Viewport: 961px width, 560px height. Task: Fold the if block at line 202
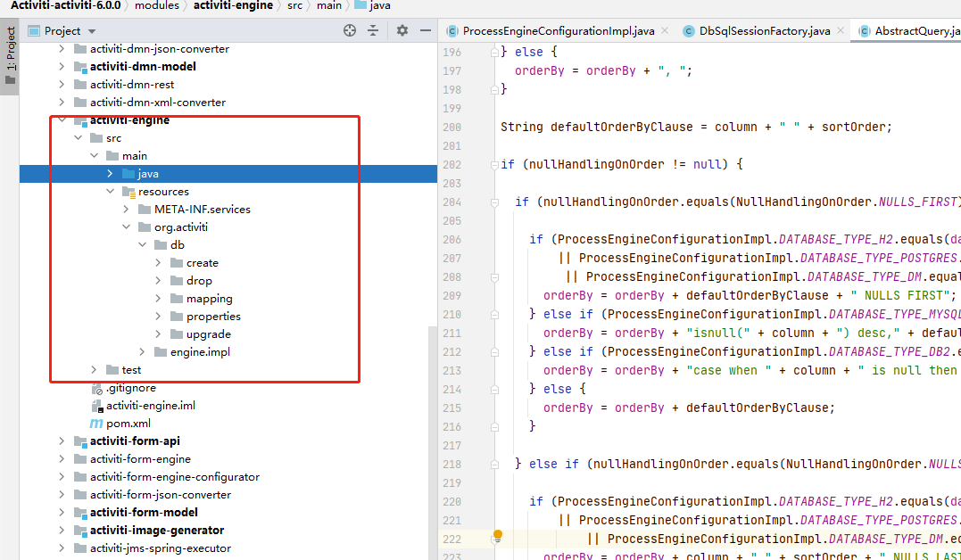494,164
